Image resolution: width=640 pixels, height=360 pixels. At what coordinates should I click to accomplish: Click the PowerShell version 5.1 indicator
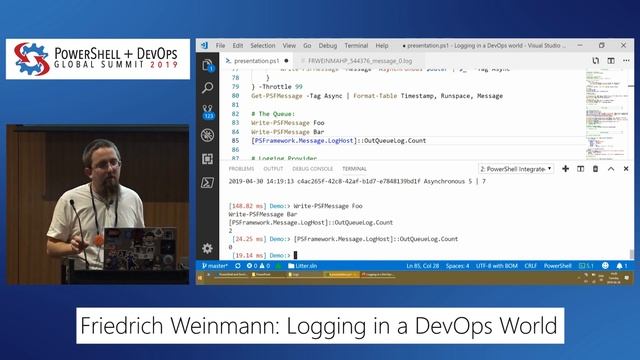tap(586, 266)
